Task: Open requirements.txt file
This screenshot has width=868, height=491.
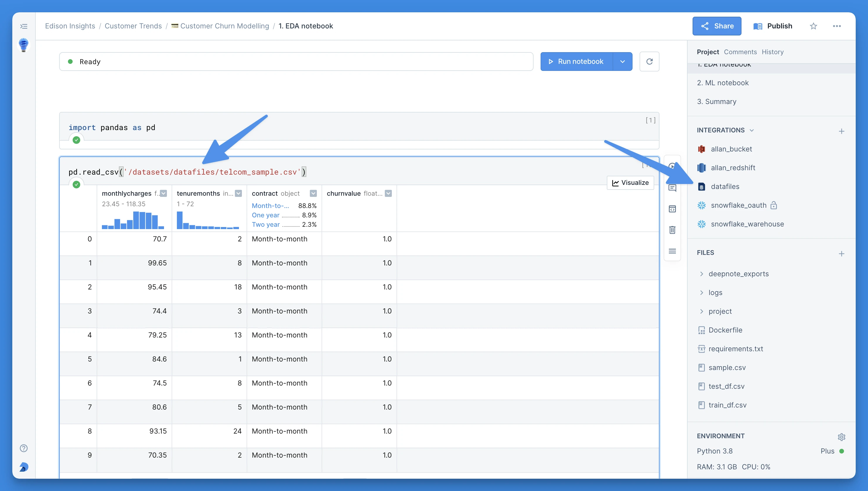Action: point(730,349)
